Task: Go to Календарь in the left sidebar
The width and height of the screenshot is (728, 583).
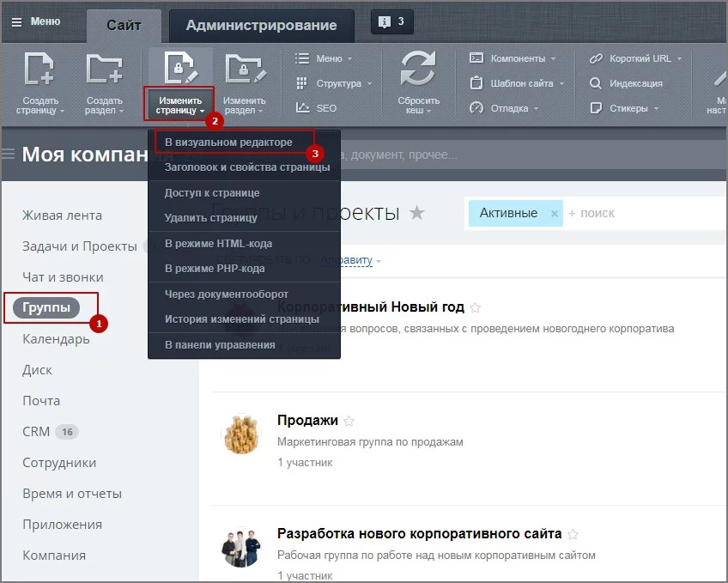Action: pos(56,339)
